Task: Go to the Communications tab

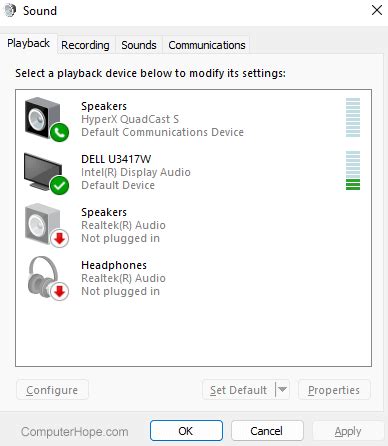Action: coord(207,45)
